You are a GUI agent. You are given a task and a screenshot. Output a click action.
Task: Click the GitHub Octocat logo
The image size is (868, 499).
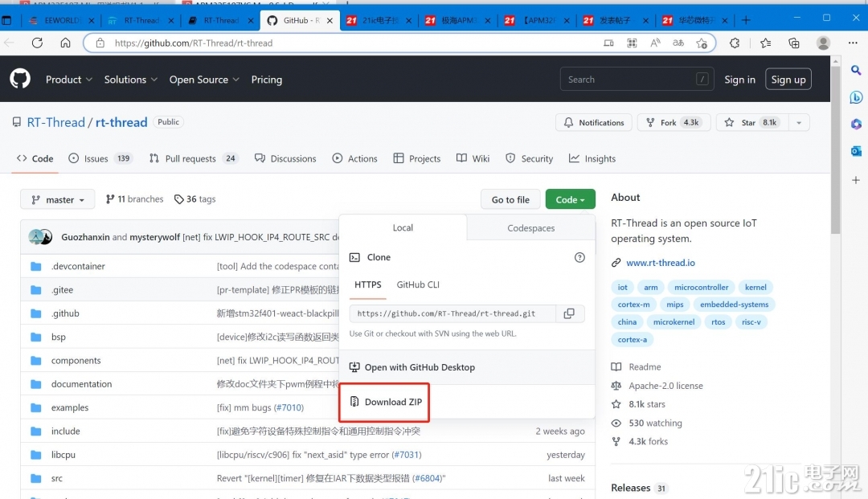tap(20, 79)
